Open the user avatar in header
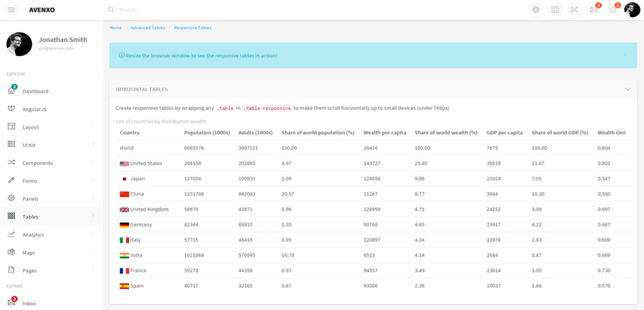644x310 pixels. pyautogui.click(x=632, y=10)
